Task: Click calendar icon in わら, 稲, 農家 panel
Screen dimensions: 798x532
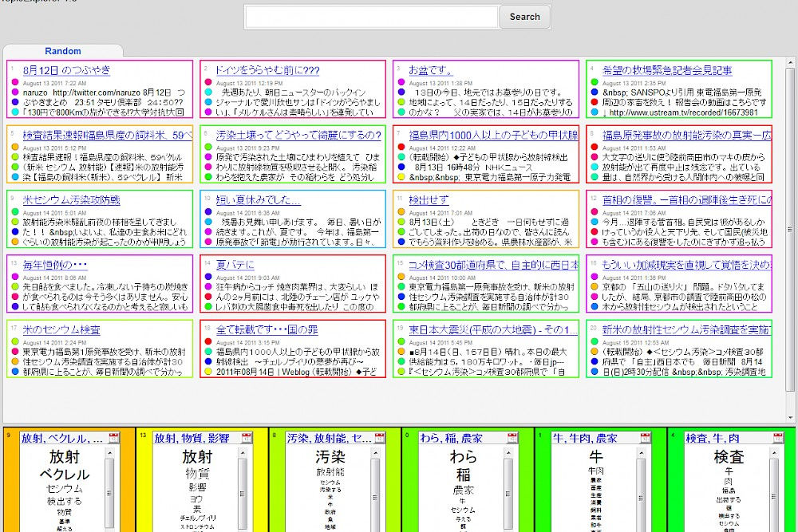Action: [512, 438]
